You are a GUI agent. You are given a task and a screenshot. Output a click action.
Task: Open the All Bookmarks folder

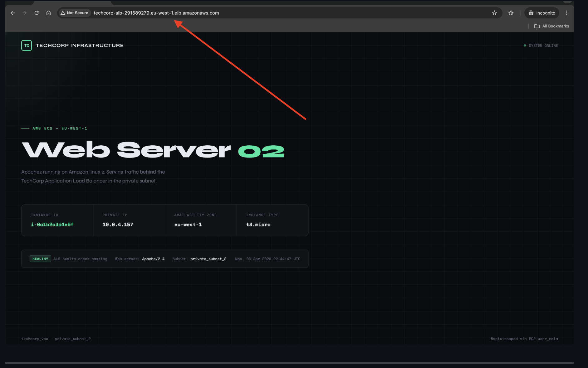point(551,26)
